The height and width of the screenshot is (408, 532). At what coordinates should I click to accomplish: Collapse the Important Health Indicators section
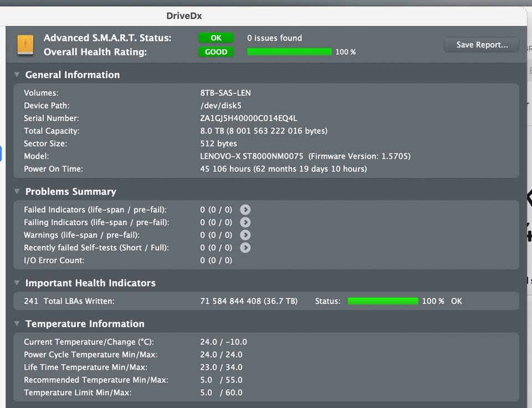[17, 283]
